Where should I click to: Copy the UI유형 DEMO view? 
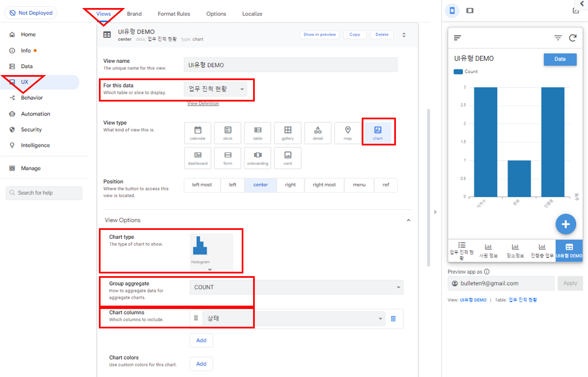tap(355, 35)
